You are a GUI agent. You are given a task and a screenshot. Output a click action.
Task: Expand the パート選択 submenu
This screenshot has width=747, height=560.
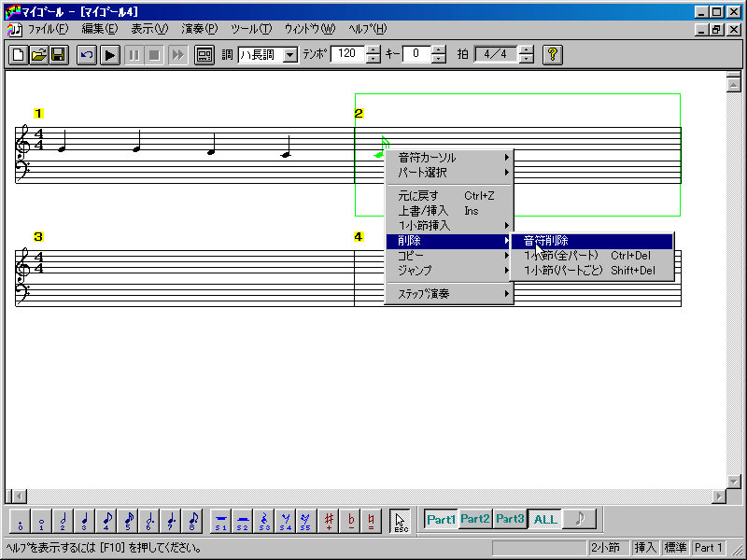tap(449, 173)
